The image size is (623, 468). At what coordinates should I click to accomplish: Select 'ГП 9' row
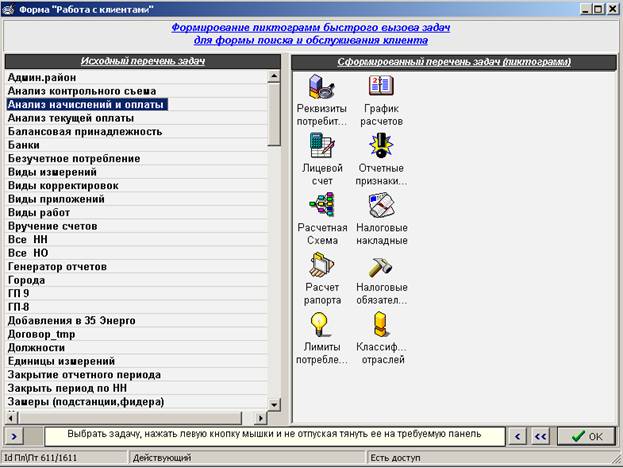pos(136,294)
